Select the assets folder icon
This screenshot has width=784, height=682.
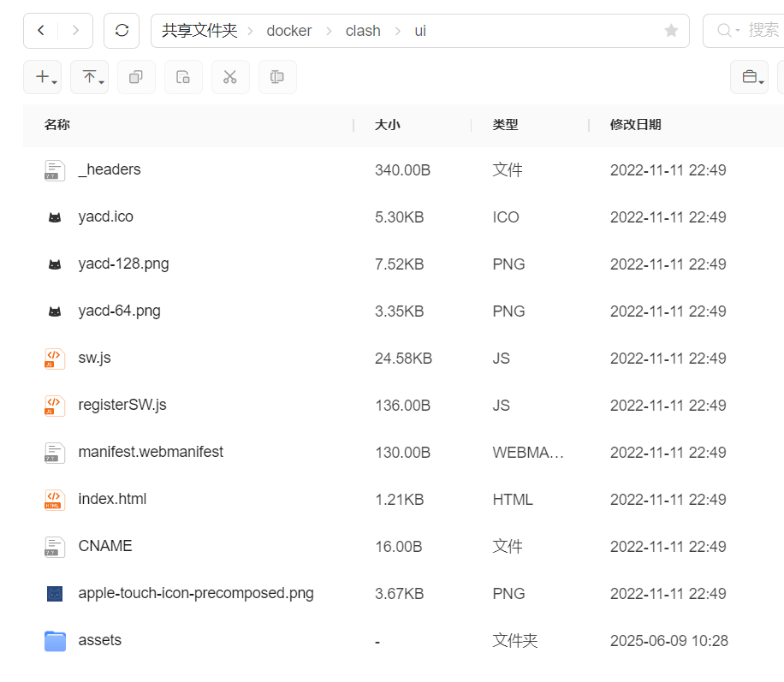(55, 641)
